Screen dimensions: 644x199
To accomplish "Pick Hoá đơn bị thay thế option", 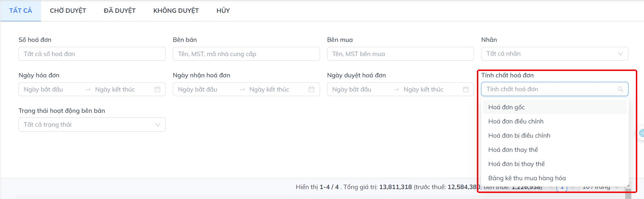I will point(517,164).
